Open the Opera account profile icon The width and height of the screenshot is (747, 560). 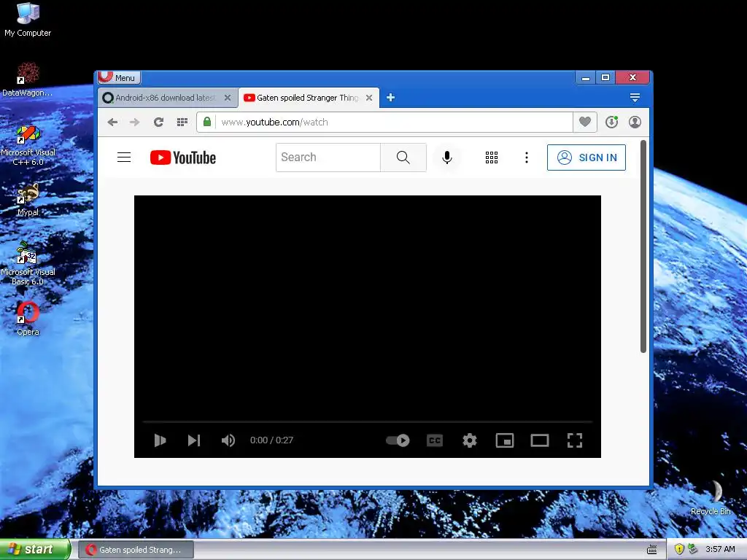coord(635,122)
